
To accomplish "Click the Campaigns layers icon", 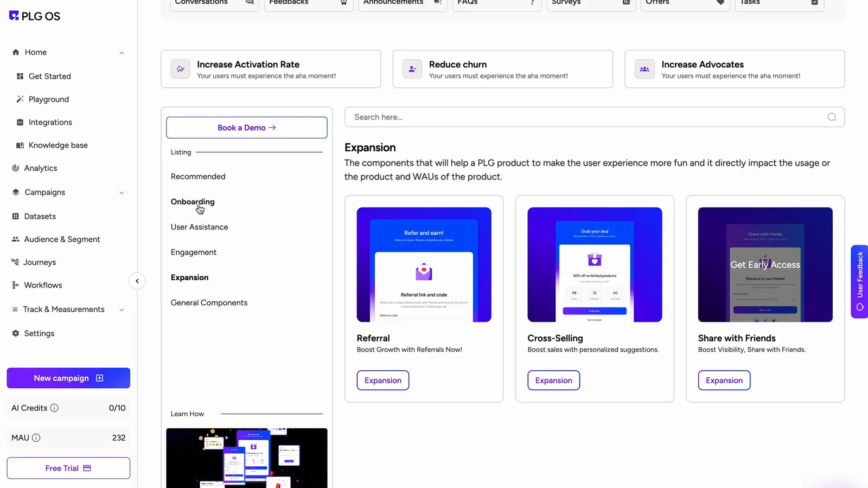I will point(16,192).
